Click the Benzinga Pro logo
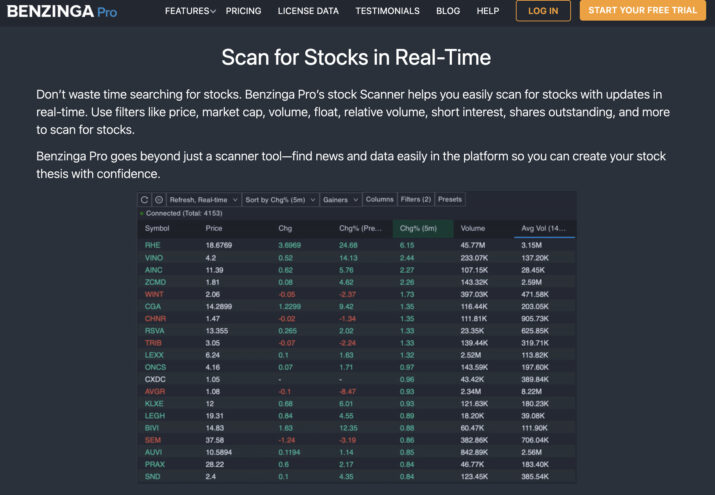The image size is (715, 495). [62, 11]
